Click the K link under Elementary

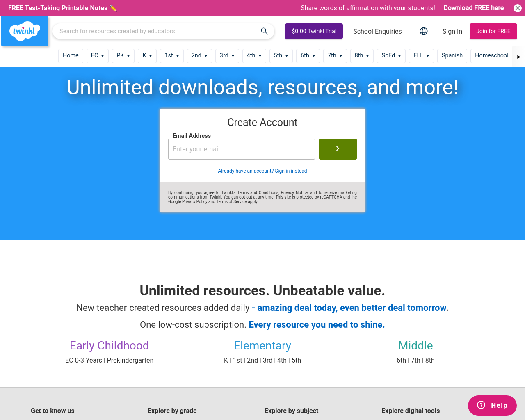(x=226, y=360)
